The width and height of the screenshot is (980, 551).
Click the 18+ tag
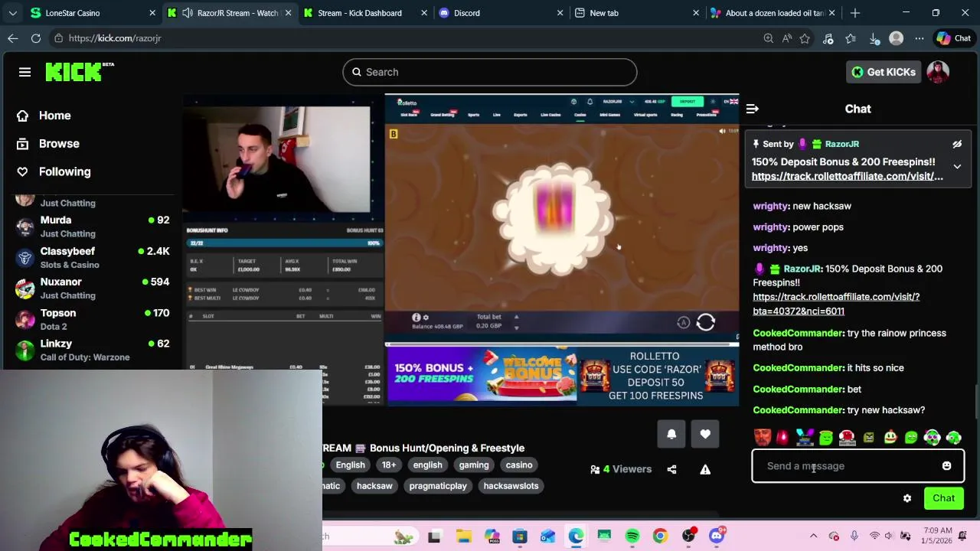(389, 465)
